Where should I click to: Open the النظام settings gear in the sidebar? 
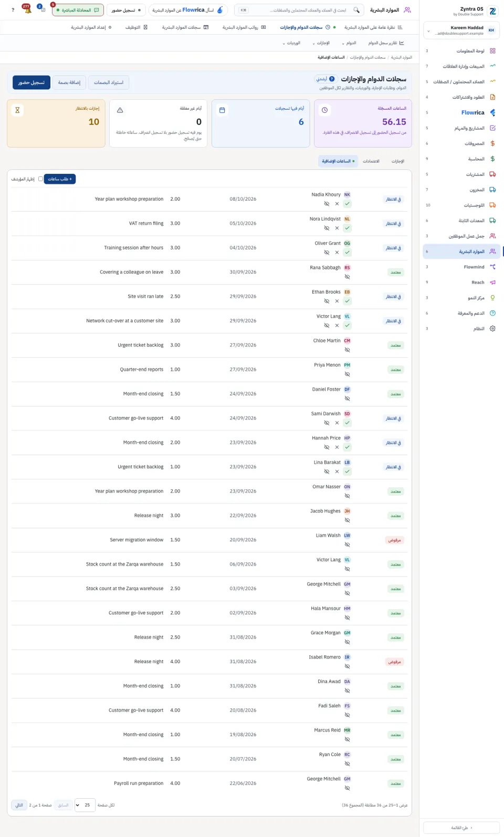pos(492,329)
